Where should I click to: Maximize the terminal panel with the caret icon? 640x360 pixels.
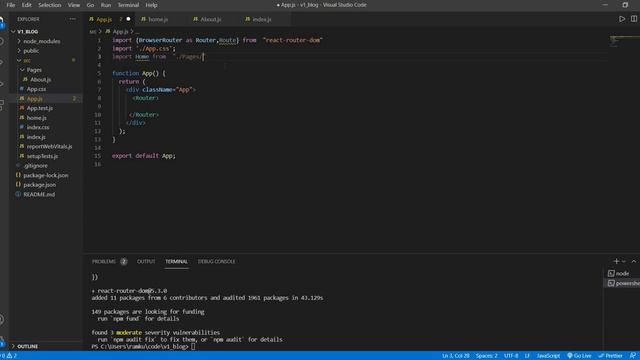(633, 261)
